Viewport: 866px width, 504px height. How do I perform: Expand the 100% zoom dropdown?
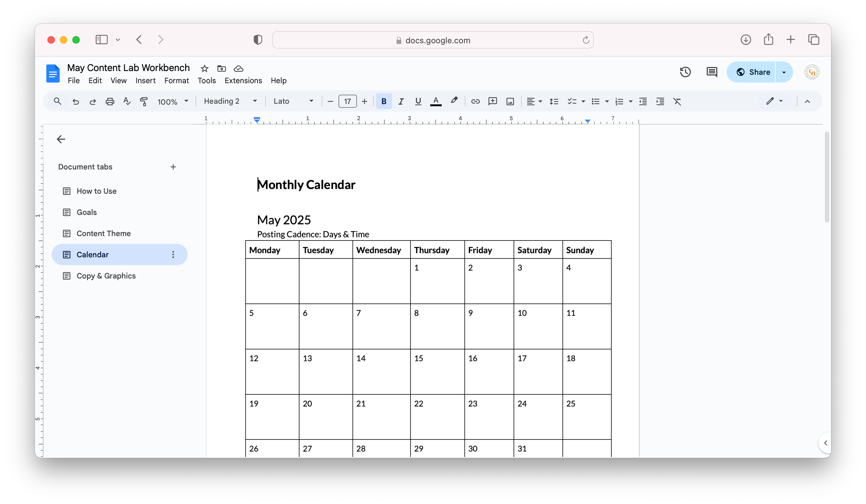pos(173,101)
